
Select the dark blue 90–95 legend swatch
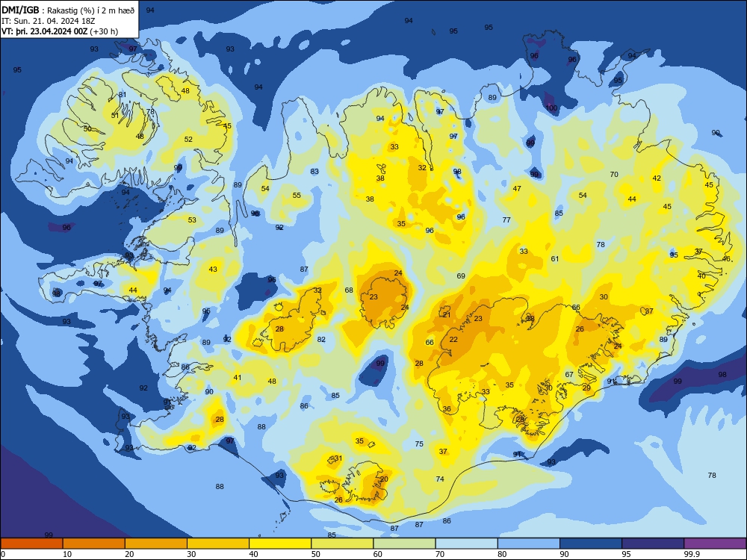pos(591,544)
